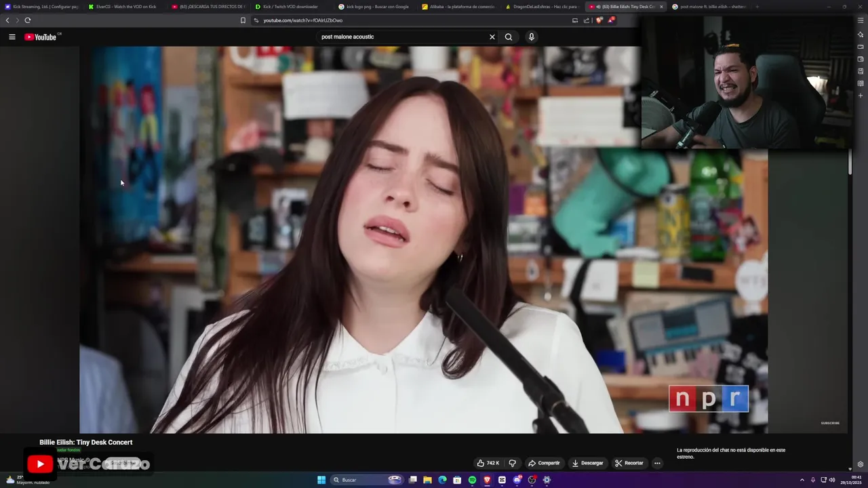Click the video title 'Billie Eilish: Tiny Desk Concert'
Viewport: 868px width, 488px height.
point(86,442)
